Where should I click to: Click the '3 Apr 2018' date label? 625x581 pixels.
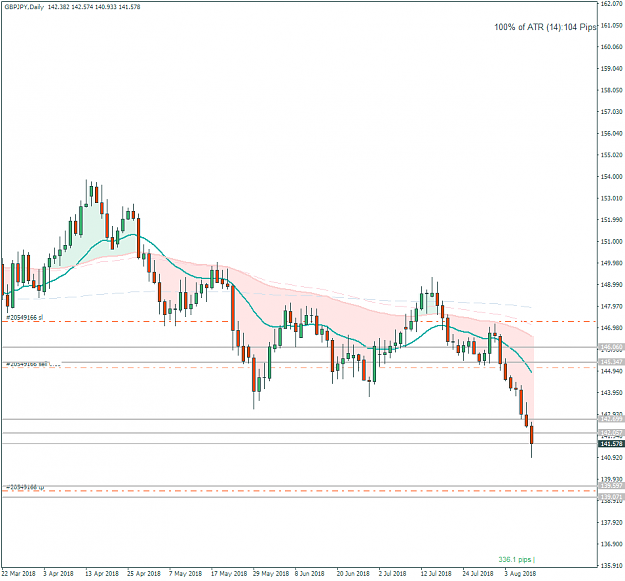pos(59,573)
